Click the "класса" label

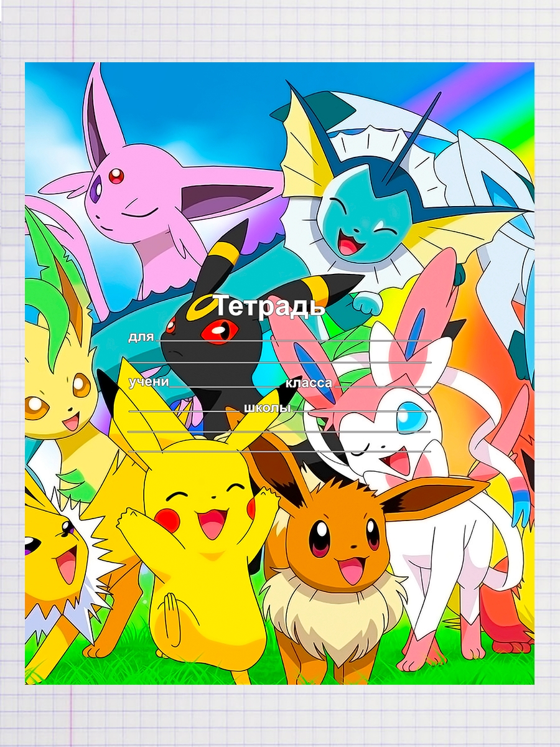pos(309,383)
